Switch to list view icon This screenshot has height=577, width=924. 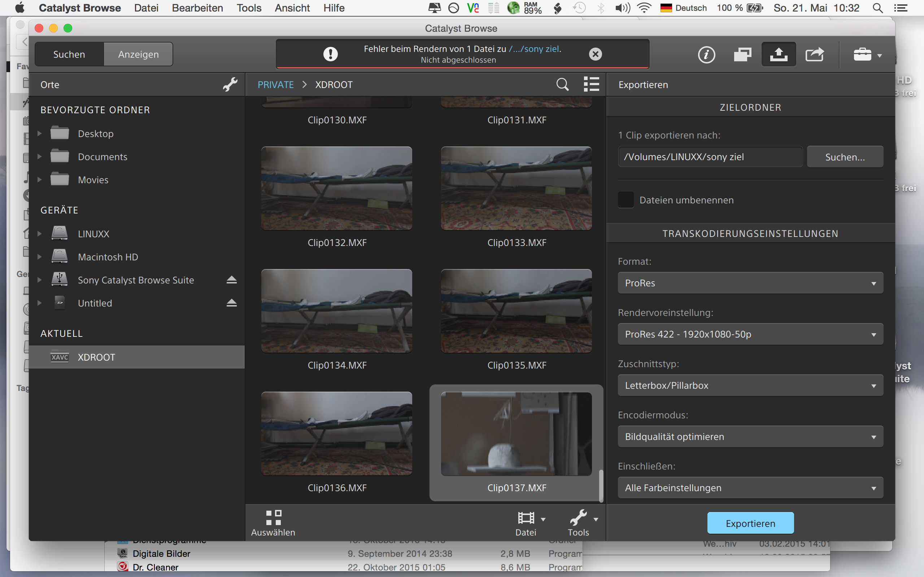coord(591,84)
